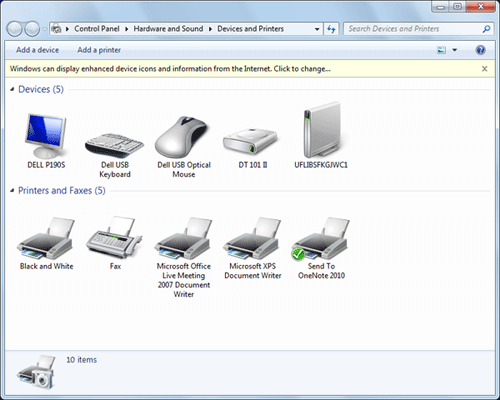Open the Help question mark icon
The height and width of the screenshot is (400, 500).
point(480,50)
